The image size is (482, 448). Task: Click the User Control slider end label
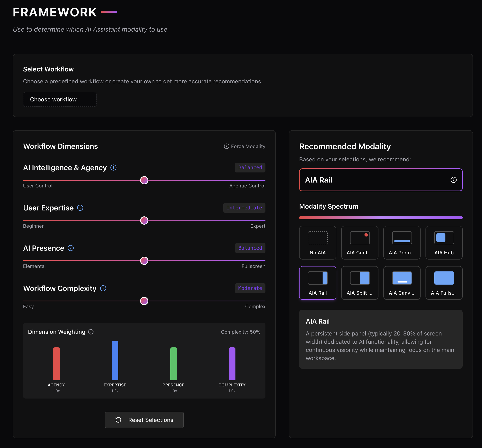click(x=38, y=186)
